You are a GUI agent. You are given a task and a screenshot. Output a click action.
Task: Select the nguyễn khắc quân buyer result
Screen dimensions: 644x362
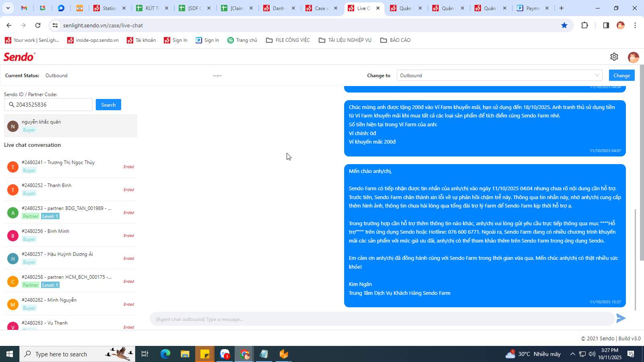tap(70, 126)
